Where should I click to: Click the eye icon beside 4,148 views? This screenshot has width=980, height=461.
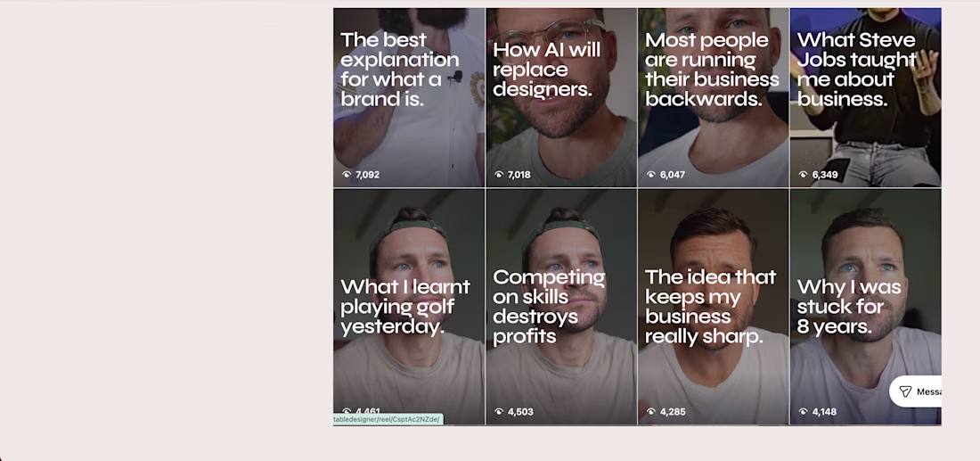(804, 412)
